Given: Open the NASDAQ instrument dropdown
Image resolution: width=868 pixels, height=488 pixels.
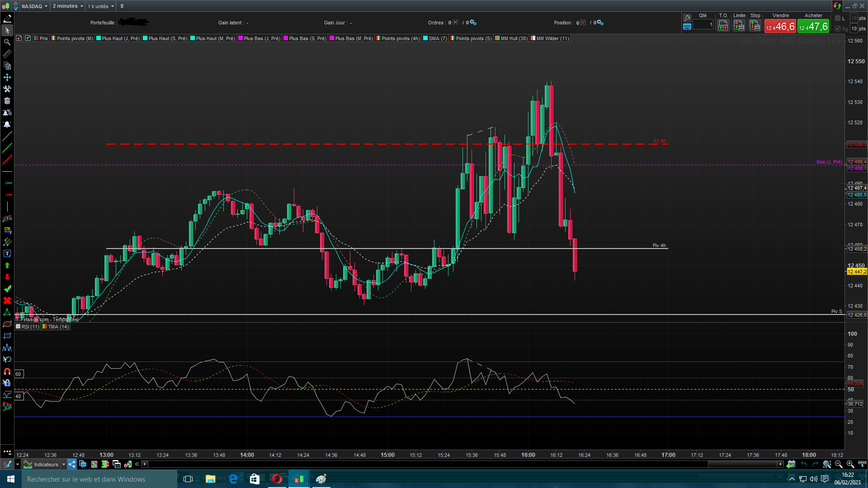Looking at the screenshot, I should coord(34,6).
